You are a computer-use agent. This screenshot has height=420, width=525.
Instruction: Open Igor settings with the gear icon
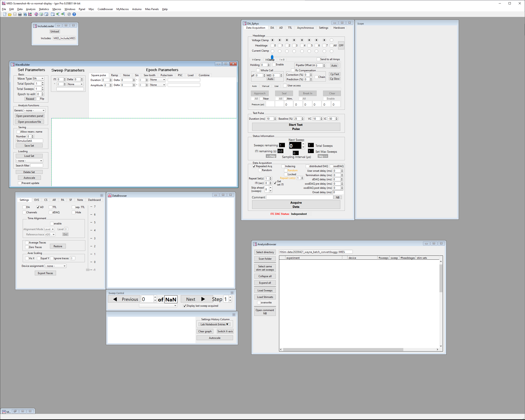(x=69, y=14)
